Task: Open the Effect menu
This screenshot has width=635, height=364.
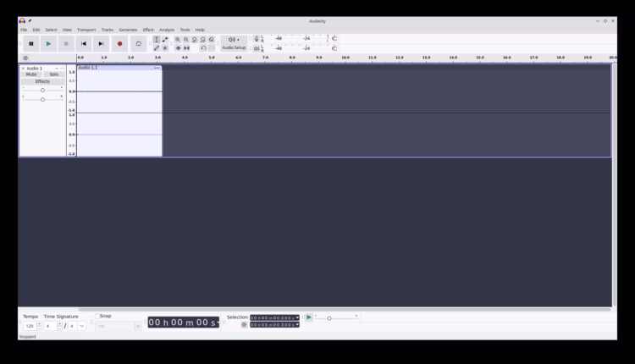Action: [148, 30]
